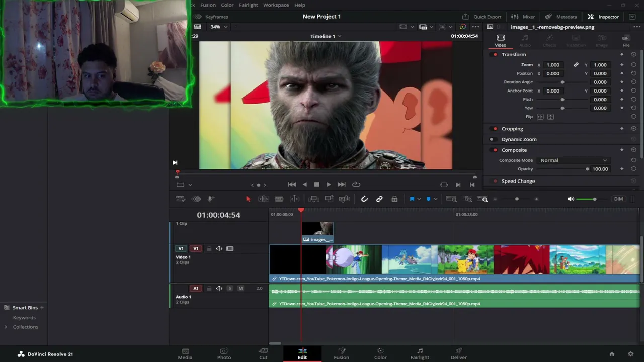The height and width of the screenshot is (362, 644).
Task: Mute audio with the speaker icon
Action: [571, 199]
